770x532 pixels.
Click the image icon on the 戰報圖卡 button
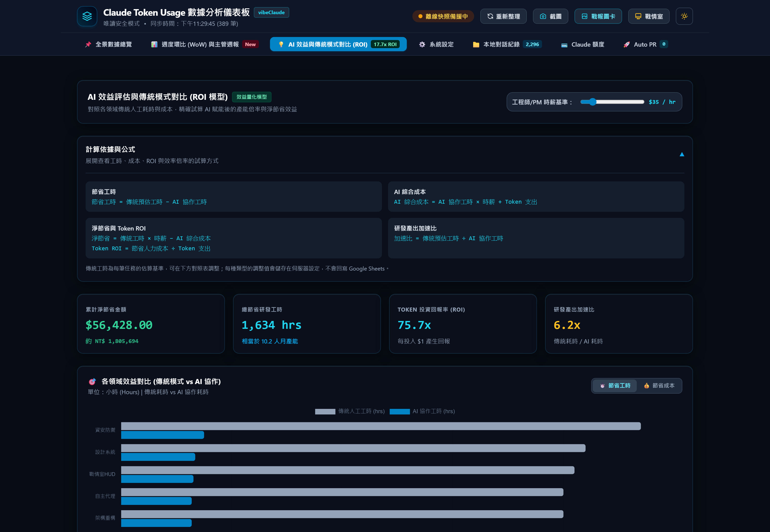[584, 16]
